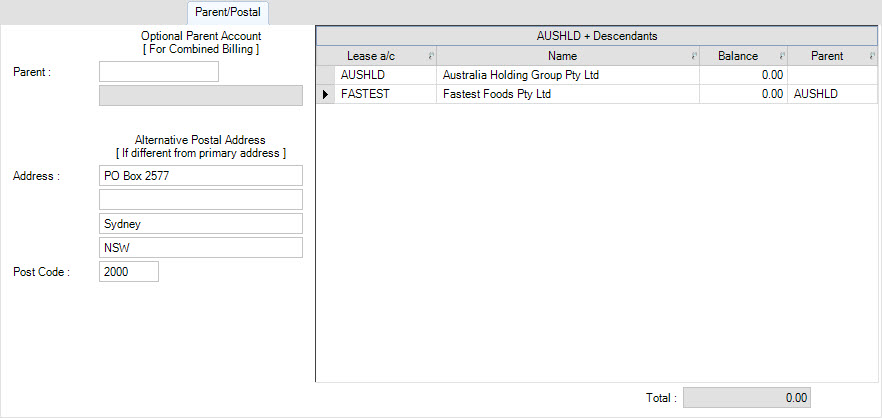Click the Total amount field
The height and width of the screenshot is (418, 882).
coord(746,397)
